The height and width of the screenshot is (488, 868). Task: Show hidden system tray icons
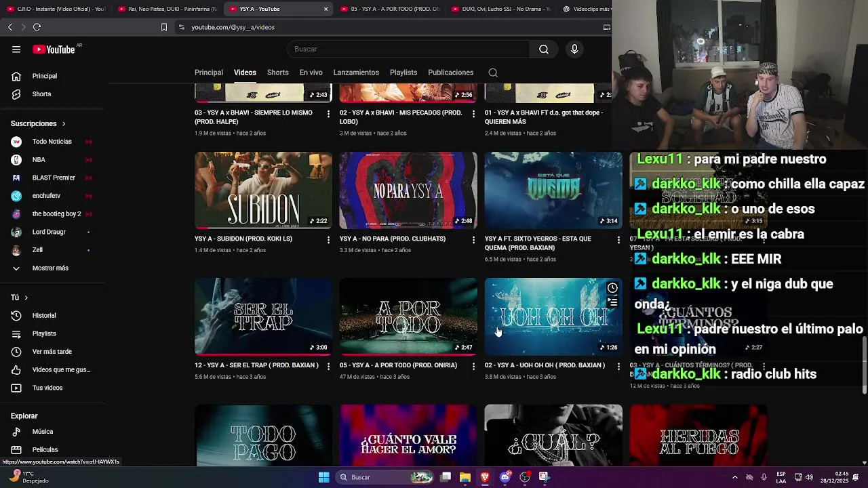coord(734,477)
